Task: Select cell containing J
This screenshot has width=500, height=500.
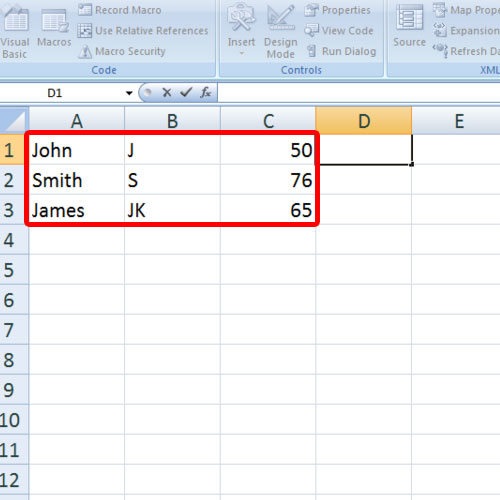Action: (172, 150)
